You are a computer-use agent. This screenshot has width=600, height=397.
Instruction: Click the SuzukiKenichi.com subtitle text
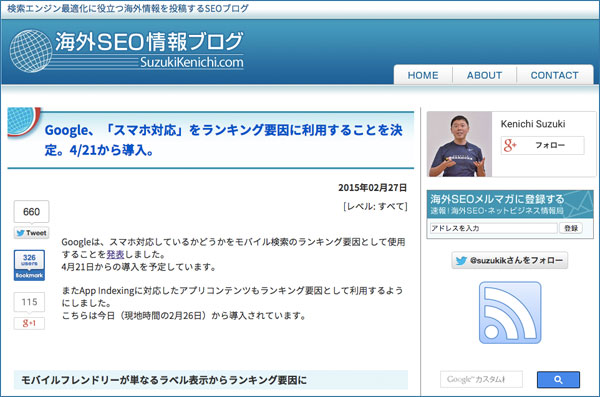191,62
